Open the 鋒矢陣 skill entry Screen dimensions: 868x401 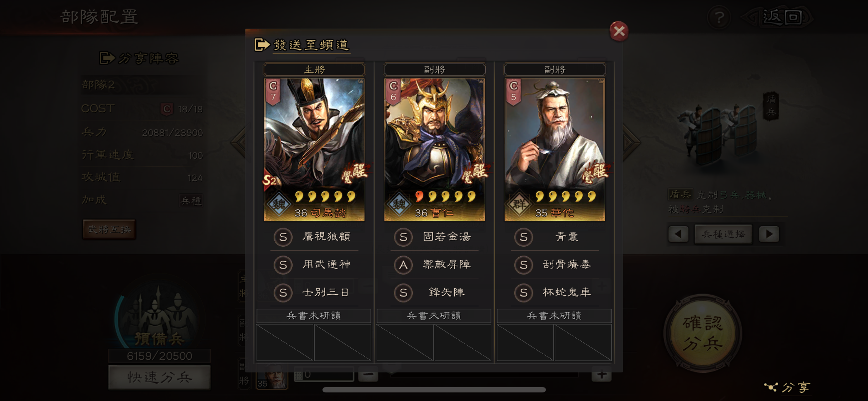coord(434,293)
